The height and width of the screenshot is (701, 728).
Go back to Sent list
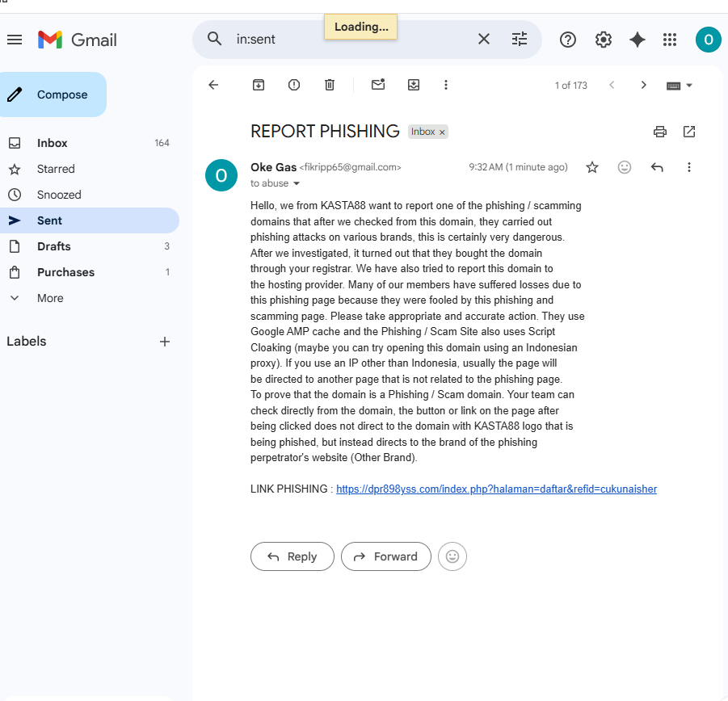point(213,85)
